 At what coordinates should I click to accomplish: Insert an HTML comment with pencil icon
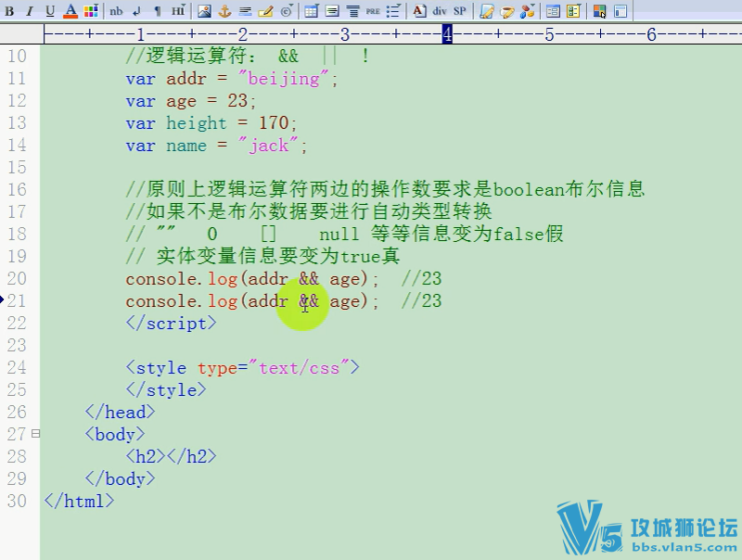coord(265,11)
